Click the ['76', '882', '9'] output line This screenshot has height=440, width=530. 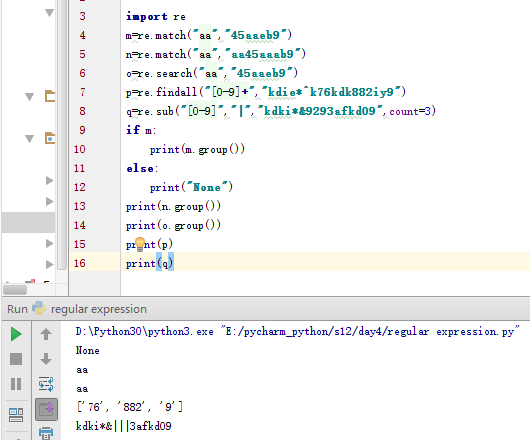tap(130, 407)
